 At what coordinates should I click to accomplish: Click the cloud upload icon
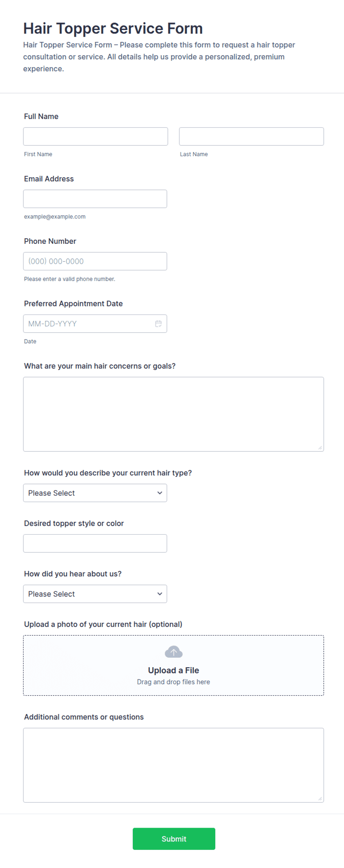click(173, 652)
